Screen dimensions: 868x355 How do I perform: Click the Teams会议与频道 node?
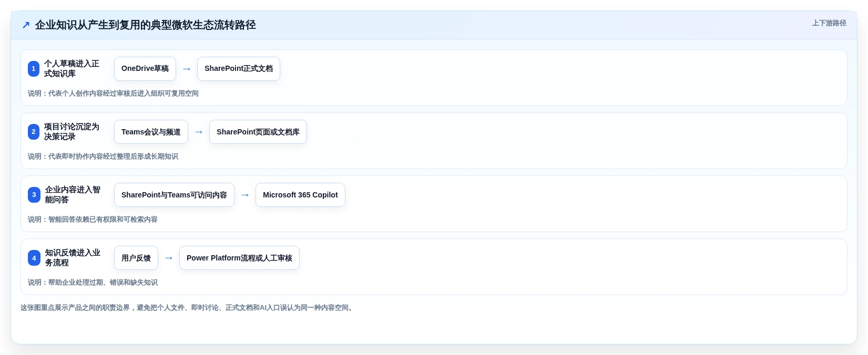(151, 132)
